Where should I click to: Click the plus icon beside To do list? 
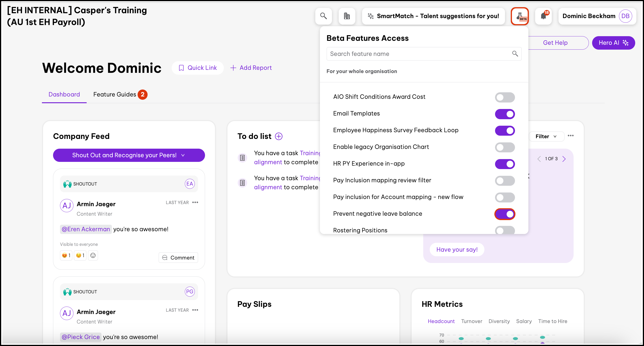(x=278, y=136)
